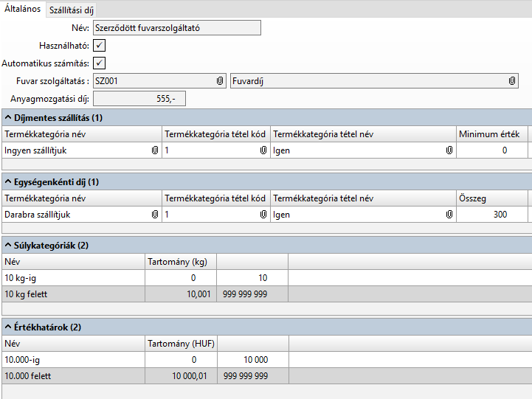Image resolution: width=532 pixels, height=399 pixels.
Task: Toggle the Automatikus számítás checkbox
Action: pos(99,63)
